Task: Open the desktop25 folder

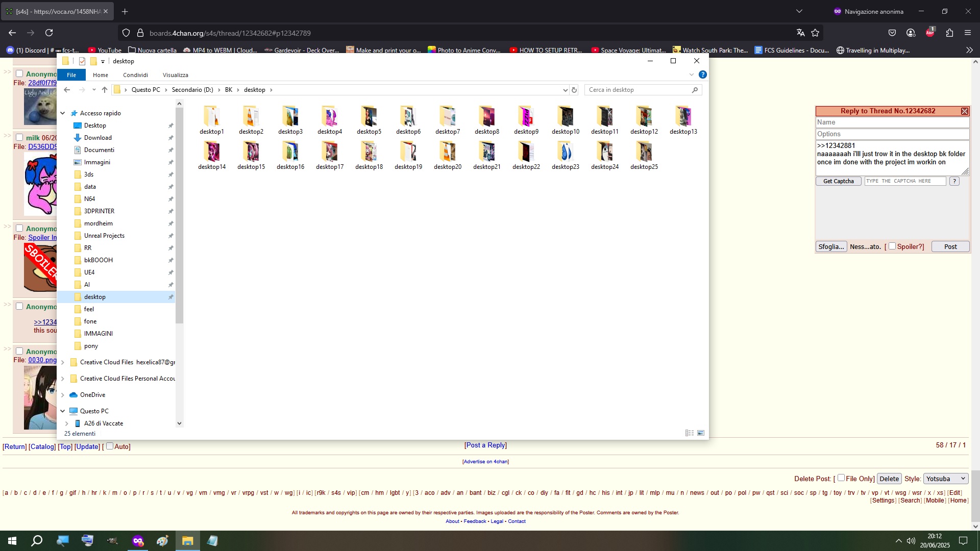Action: pyautogui.click(x=644, y=156)
